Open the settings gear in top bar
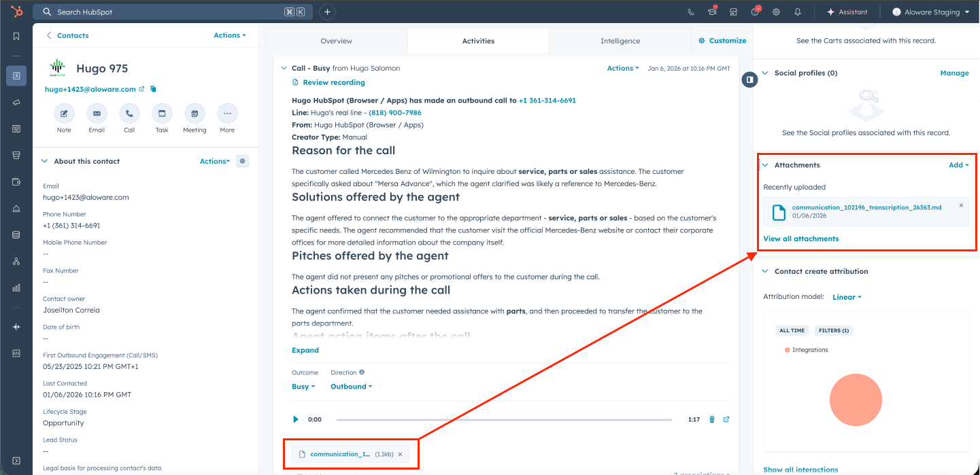 [776, 12]
